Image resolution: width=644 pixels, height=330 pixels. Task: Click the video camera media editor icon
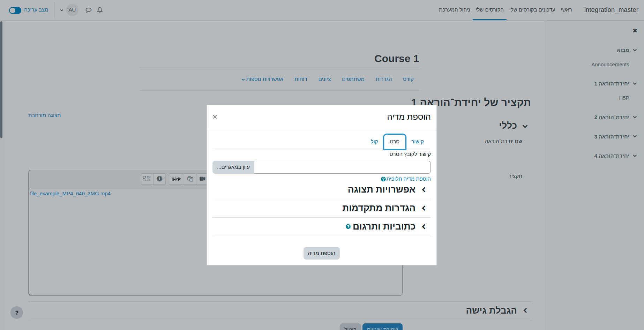click(x=202, y=179)
